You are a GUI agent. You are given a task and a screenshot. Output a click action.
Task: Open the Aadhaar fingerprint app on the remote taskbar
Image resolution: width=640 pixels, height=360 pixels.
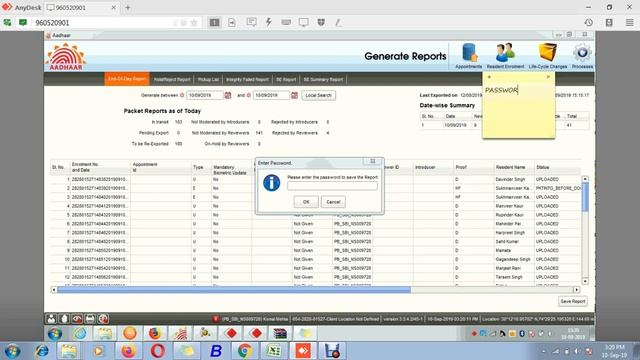(180, 333)
